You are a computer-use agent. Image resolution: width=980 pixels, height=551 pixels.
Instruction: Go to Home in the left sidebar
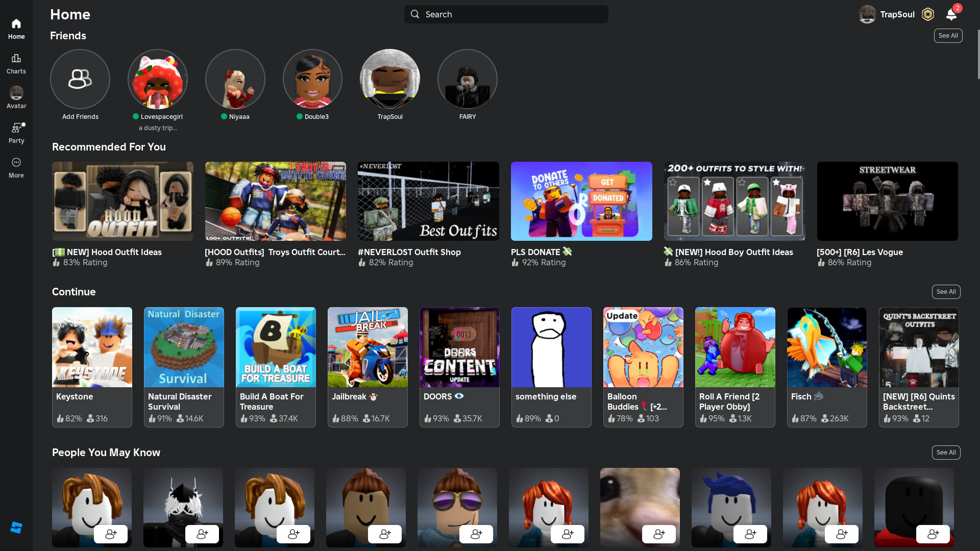click(16, 29)
